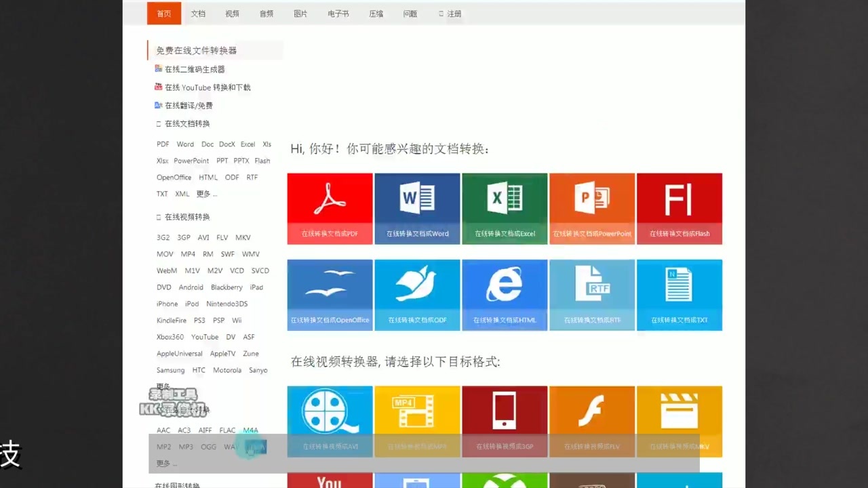Click the PPTX format link
Viewport: 868px width, 488px height.
point(241,161)
